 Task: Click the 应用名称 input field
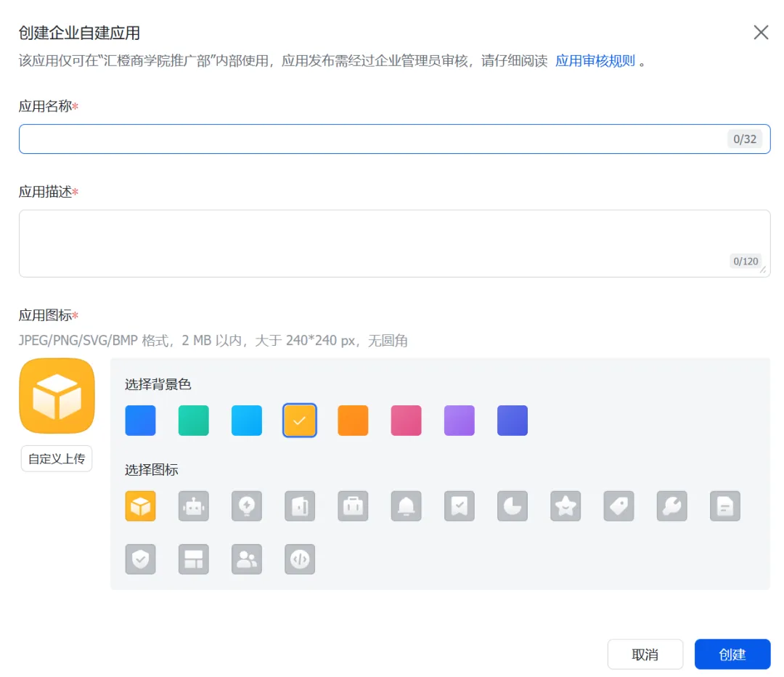tap(370, 139)
